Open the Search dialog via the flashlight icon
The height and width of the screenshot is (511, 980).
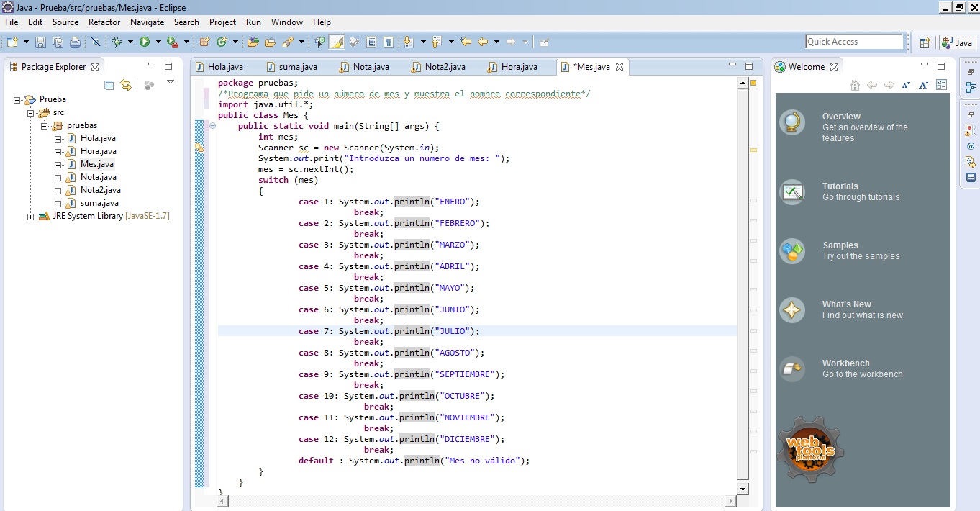(x=289, y=42)
